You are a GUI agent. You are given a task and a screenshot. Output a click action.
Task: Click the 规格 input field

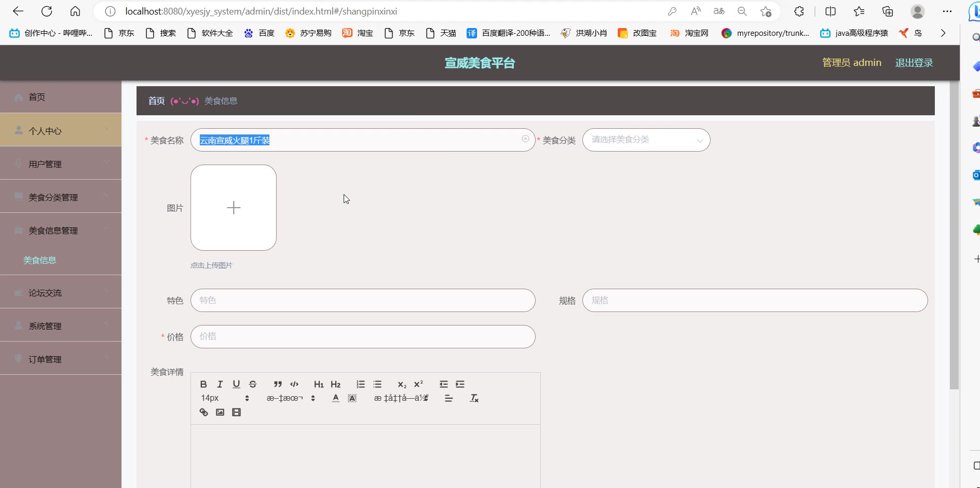pyautogui.click(x=755, y=301)
